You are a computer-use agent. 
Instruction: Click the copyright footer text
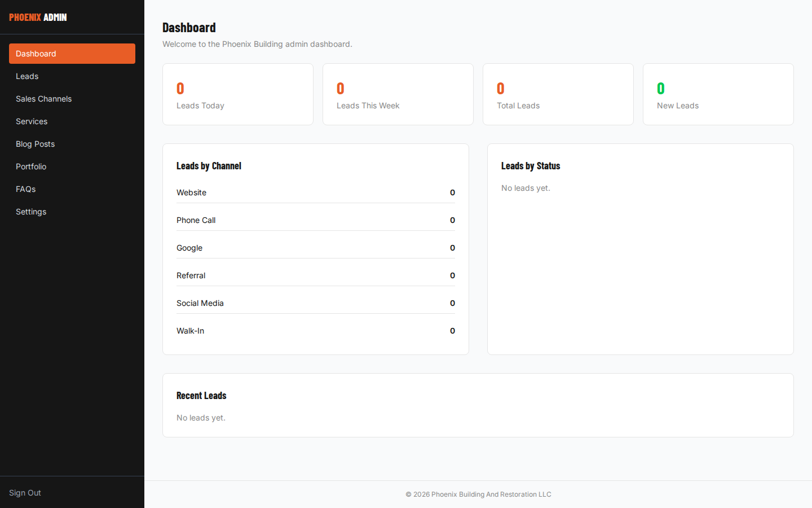478,494
